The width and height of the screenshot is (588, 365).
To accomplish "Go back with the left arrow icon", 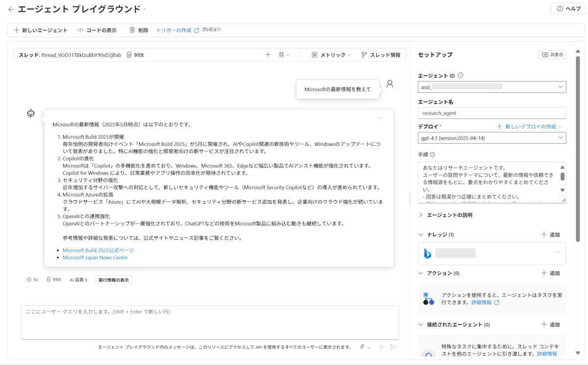I will pyautogui.click(x=11, y=9).
